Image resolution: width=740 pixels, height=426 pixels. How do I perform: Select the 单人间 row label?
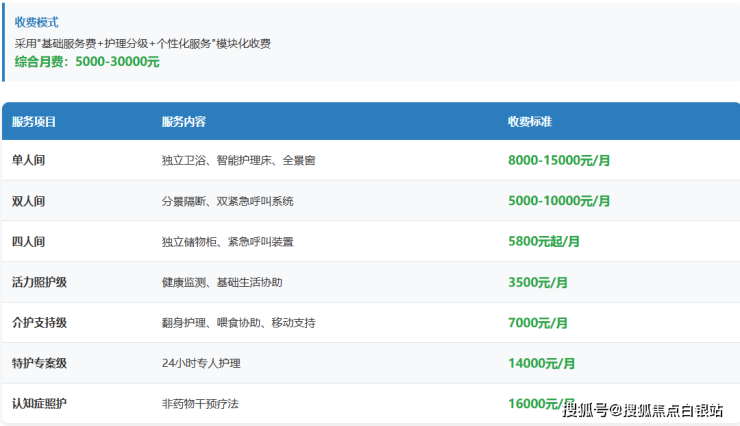[x=28, y=160]
